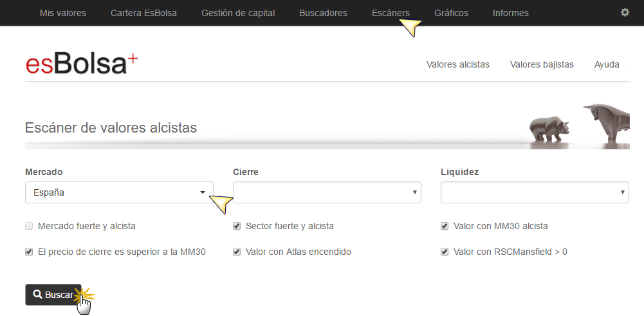The height and width of the screenshot is (316, 644).
Task: Click the Mercado field label
Action: [x=44, y=172]
